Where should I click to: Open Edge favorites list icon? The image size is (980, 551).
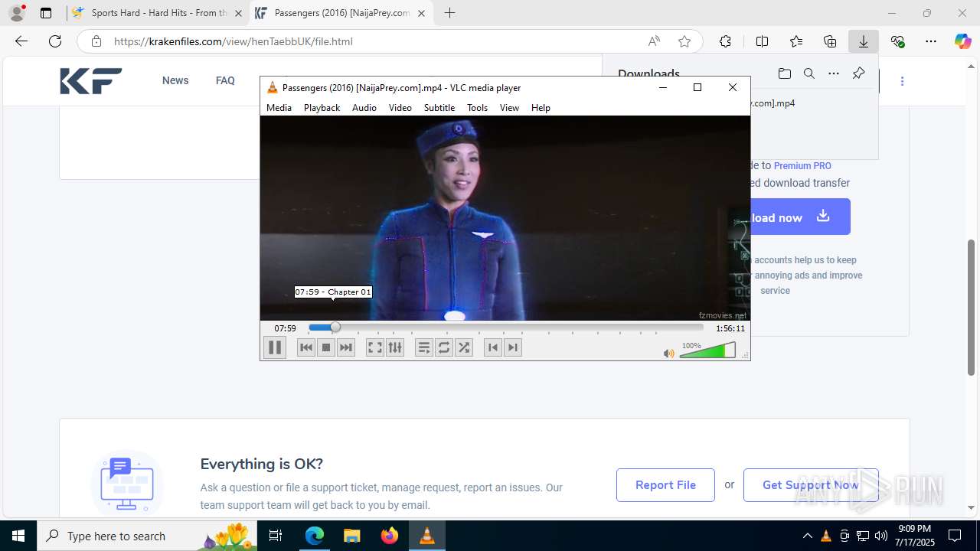pyautogui.click(x=796, y=41)
